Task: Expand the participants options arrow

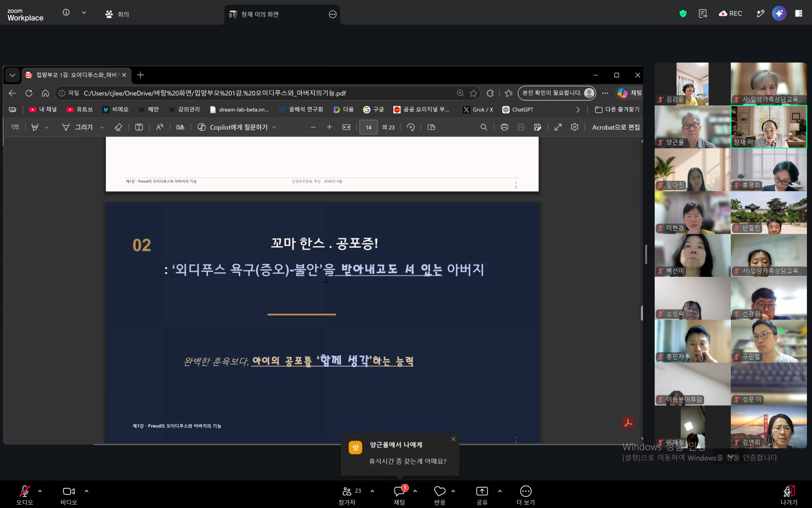Action: click(372, 491)
